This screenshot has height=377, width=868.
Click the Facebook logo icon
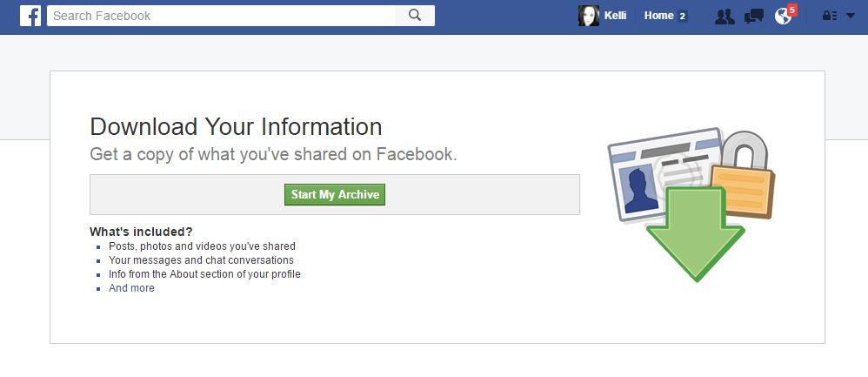[x=30, y=16]
